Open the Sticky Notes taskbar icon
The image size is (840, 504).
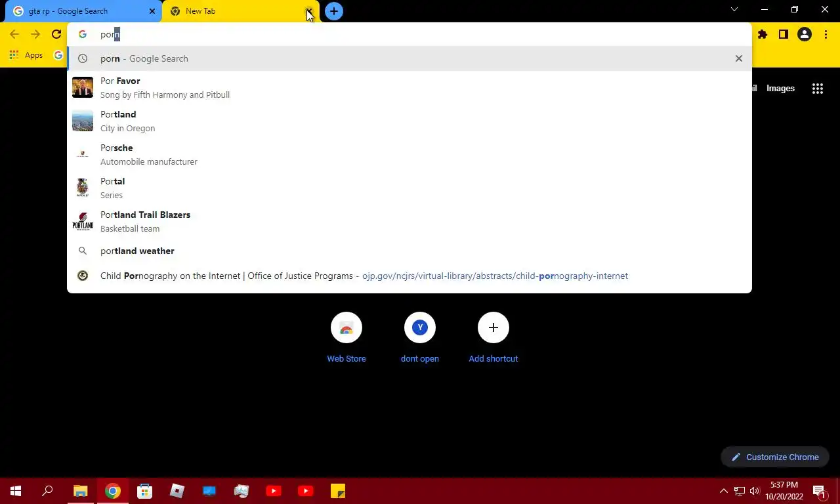pyautogui.click(x=338, y=491)
